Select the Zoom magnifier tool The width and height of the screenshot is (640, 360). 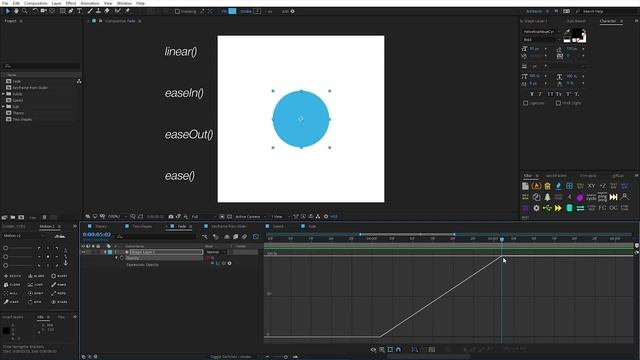[25, 11]
